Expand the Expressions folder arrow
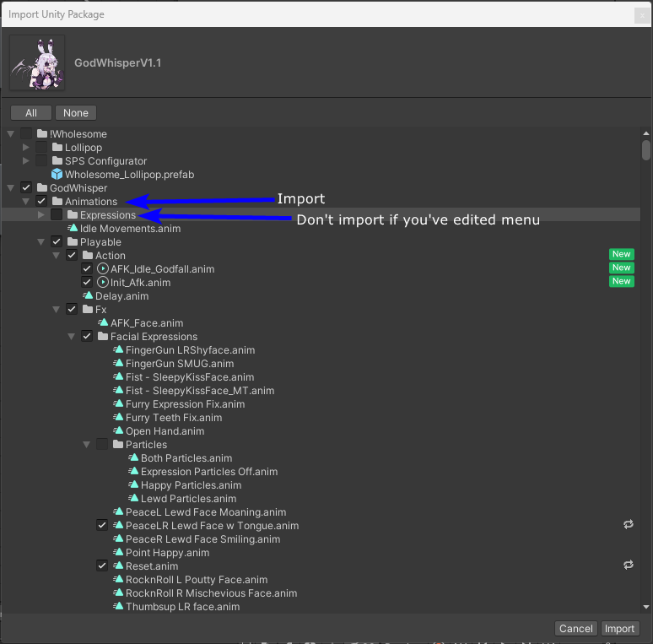 (40, 215)
